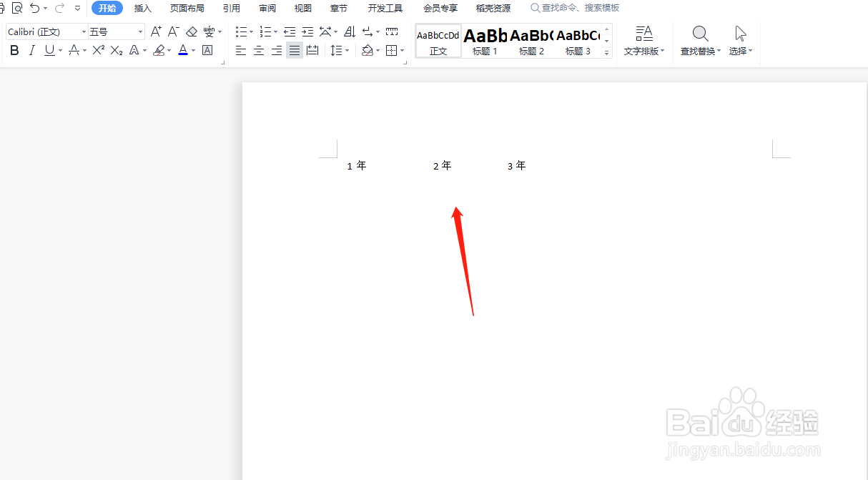Screen dimensions: 868x480
Task: Decrease font size with shrink font icon
Action: coord(173,31)
